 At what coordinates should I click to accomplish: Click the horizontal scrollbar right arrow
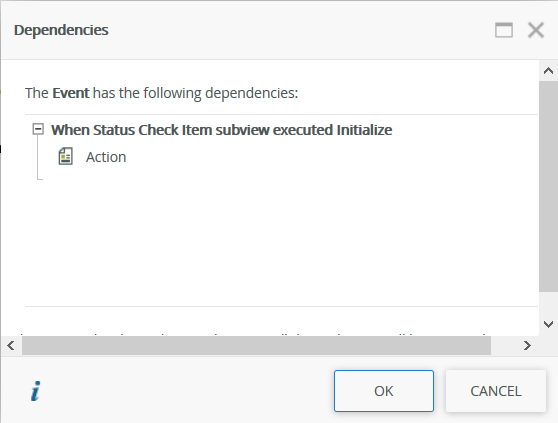(527, 345)
